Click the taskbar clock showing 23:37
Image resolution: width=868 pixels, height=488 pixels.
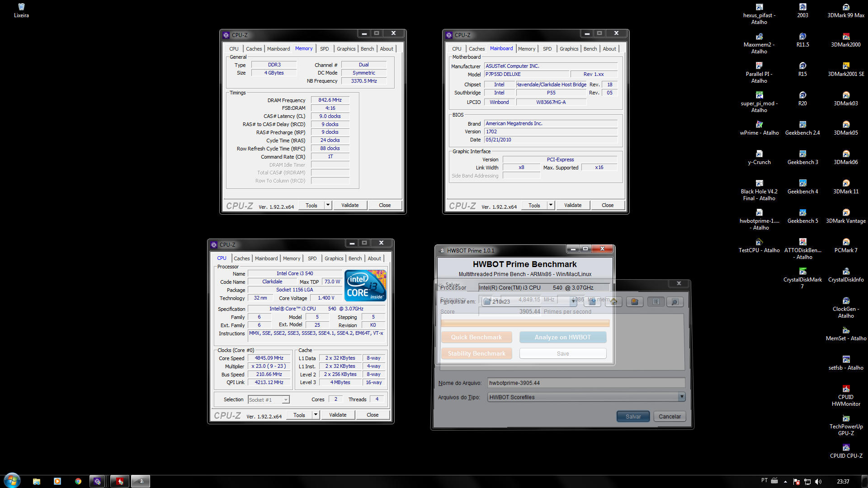[x=843, y=482]
